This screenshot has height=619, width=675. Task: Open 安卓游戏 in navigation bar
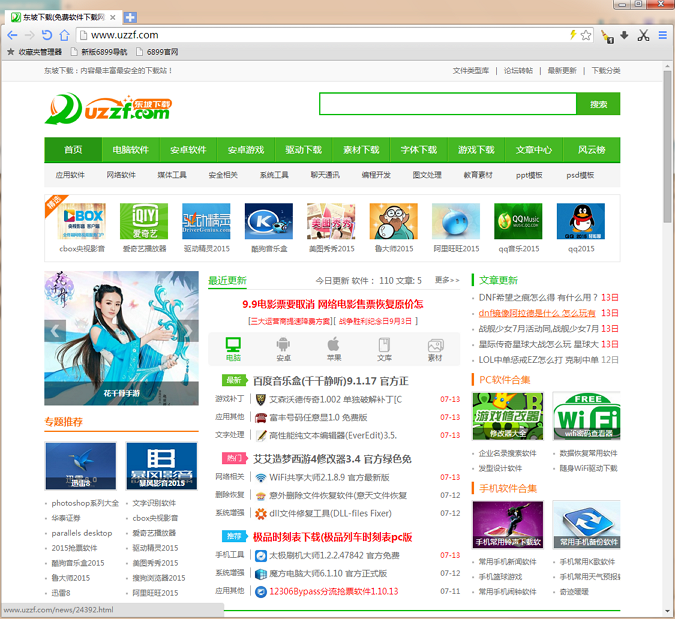point(246,150)
